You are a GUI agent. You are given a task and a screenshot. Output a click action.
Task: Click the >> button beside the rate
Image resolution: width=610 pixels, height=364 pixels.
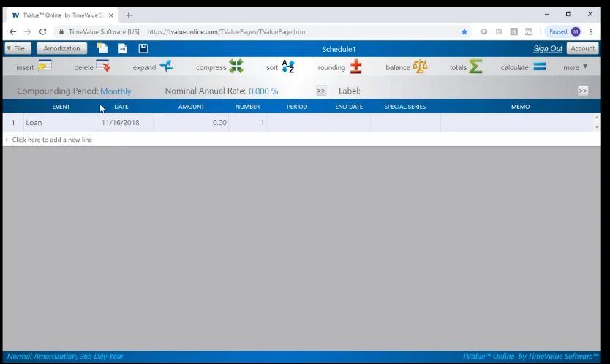click(321, 91)
